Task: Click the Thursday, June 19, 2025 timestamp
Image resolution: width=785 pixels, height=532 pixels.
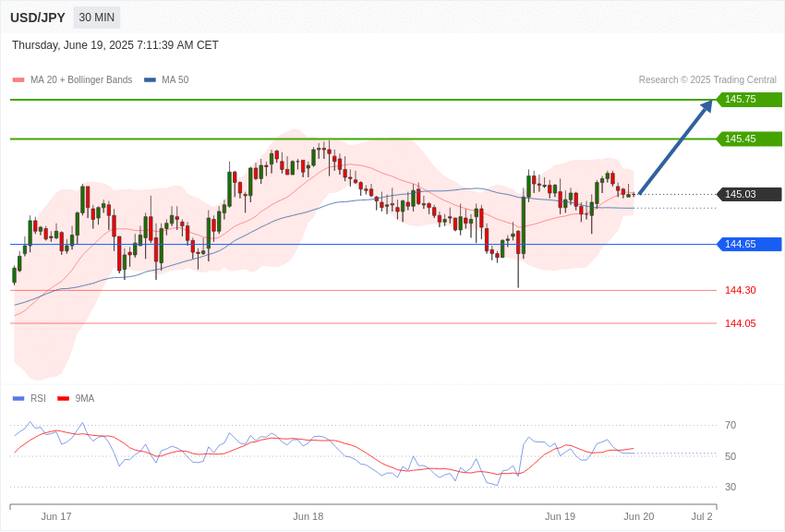Action: (115, 45)
